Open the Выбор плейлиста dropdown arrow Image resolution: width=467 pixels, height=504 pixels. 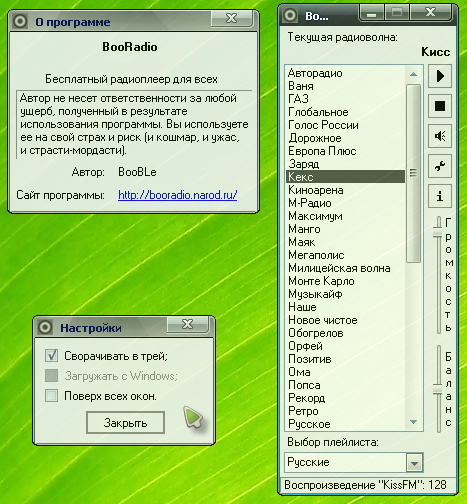[414, 463]
